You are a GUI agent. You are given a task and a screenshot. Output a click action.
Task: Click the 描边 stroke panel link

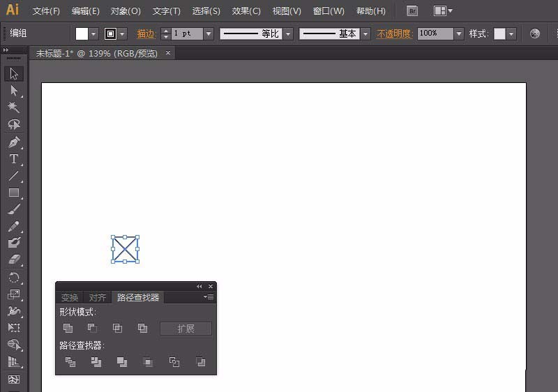tap(146, 34)
